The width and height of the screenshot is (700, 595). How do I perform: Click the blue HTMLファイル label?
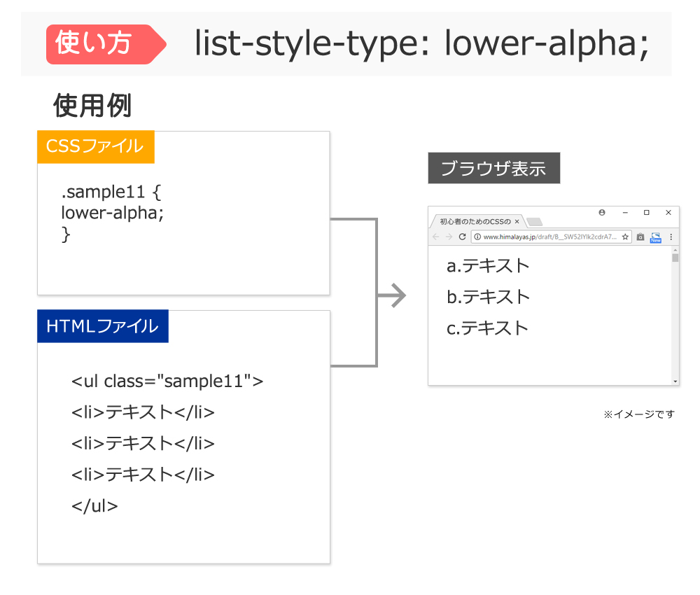(x=103, y=325)
